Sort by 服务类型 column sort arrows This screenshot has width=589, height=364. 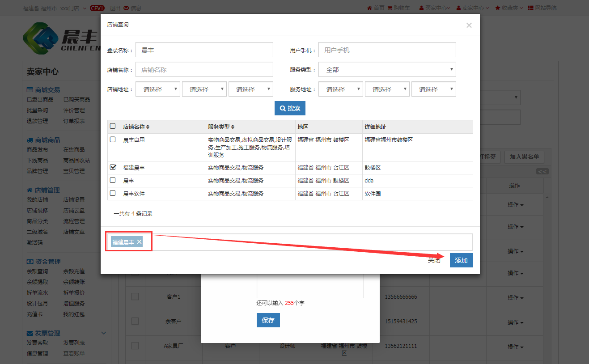click(x=233, y=127)
